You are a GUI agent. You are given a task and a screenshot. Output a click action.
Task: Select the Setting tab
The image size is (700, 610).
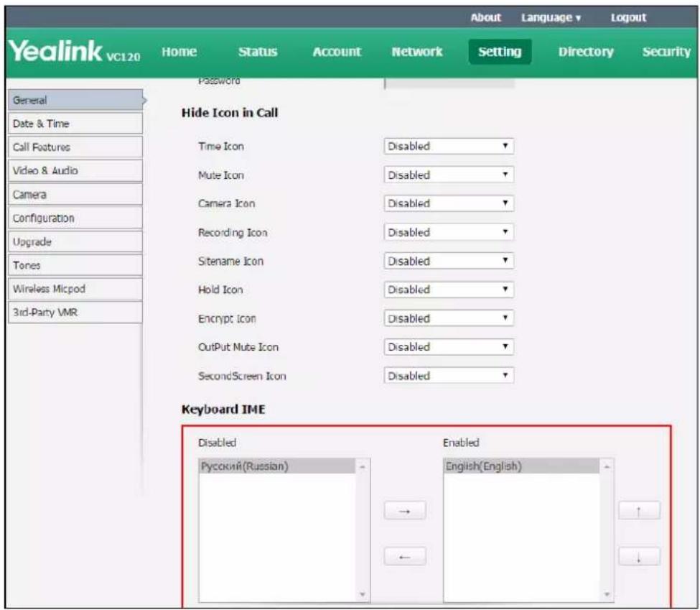tap(500, 52)
